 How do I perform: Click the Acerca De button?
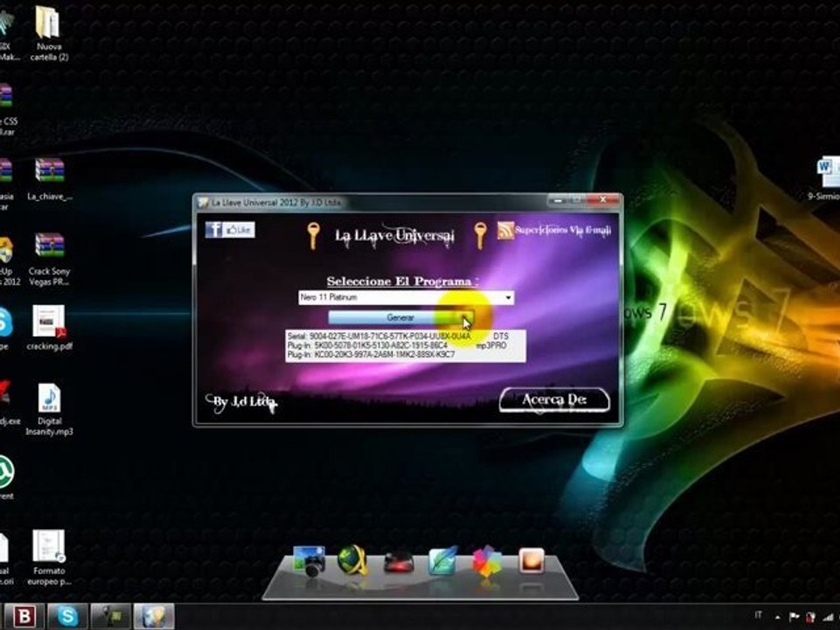(555, 400)
